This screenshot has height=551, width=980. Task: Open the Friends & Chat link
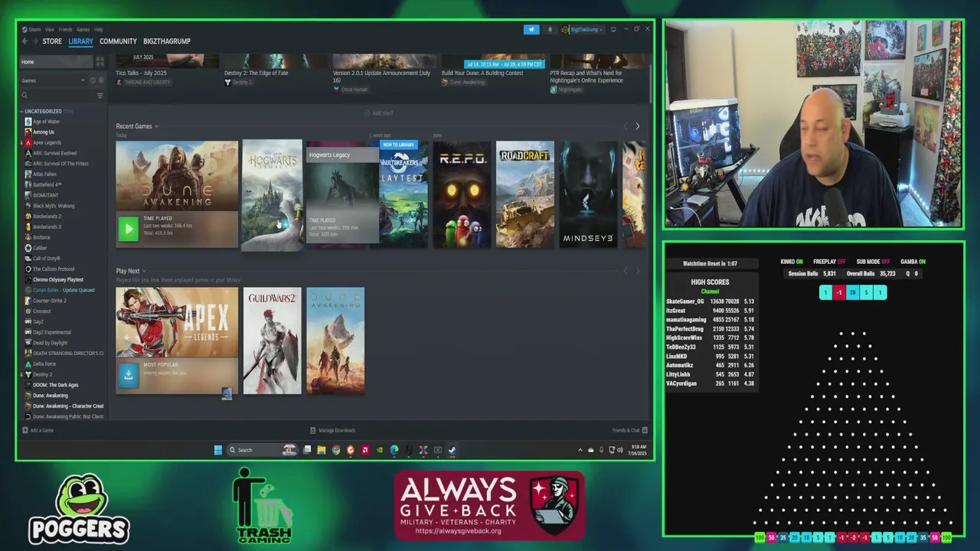626,430
